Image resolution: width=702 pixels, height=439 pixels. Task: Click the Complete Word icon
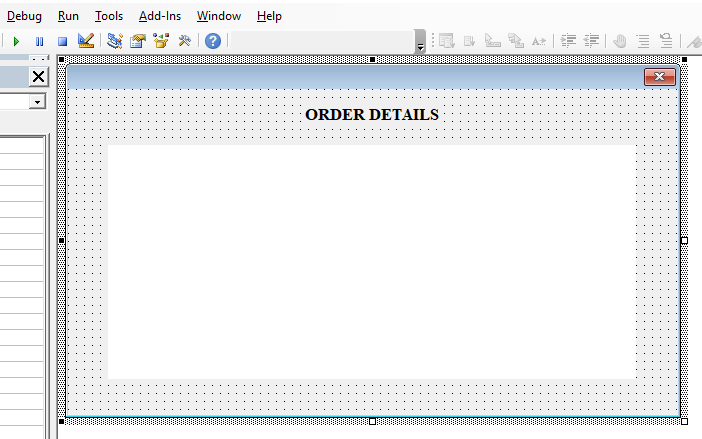coord(539,42)
